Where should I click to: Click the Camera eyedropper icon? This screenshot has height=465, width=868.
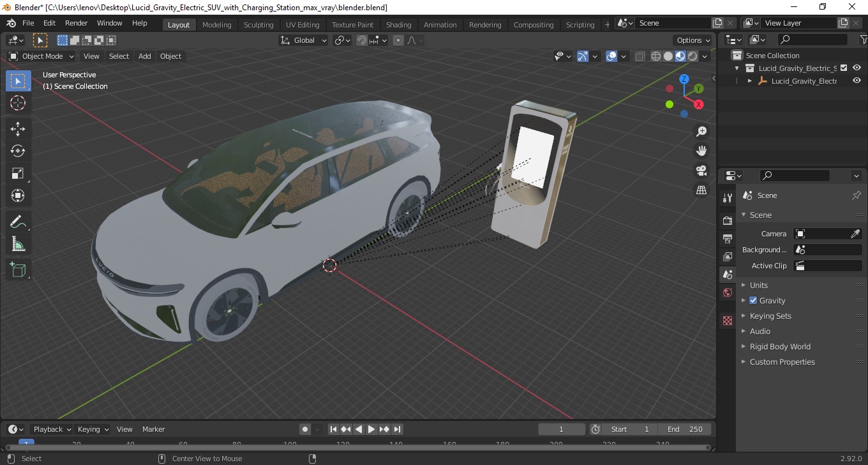tap(856, 234)
